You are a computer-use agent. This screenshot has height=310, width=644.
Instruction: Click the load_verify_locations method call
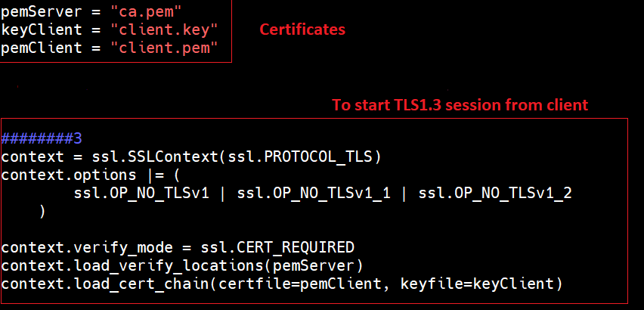click(180, 266)
